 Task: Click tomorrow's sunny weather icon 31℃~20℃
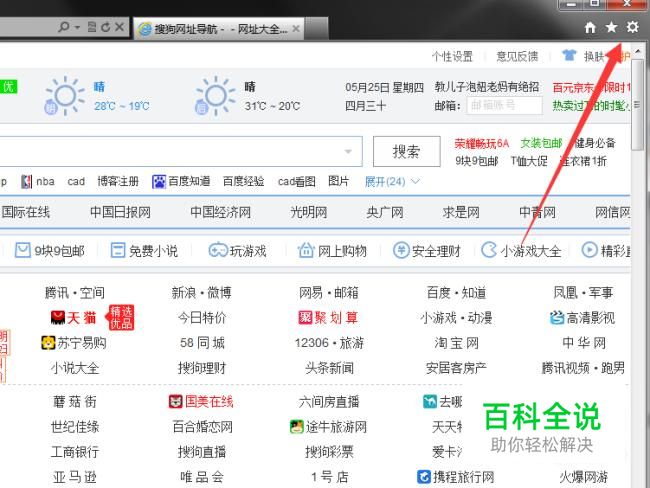click(215, 96)
